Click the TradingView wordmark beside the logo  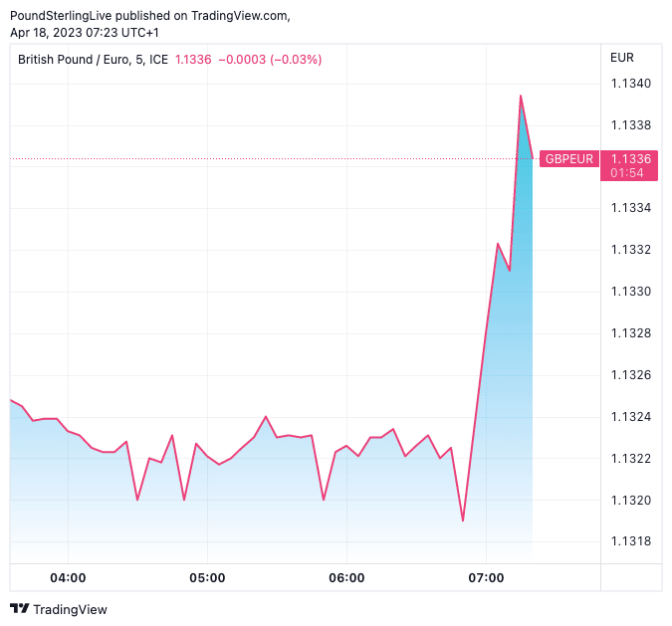click(x=70, y=609)
